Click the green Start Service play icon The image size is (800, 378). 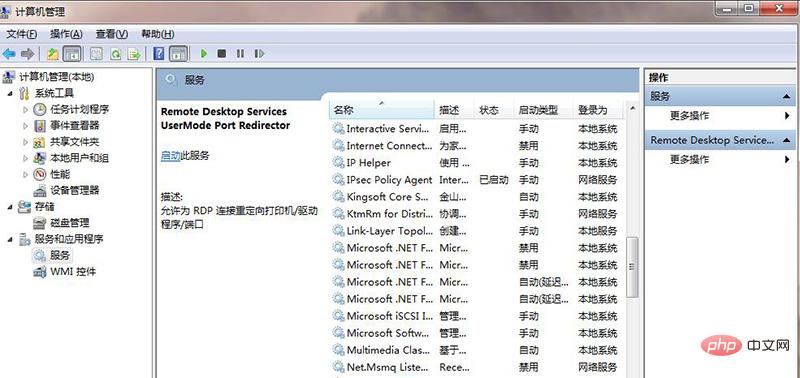(204, 54)
